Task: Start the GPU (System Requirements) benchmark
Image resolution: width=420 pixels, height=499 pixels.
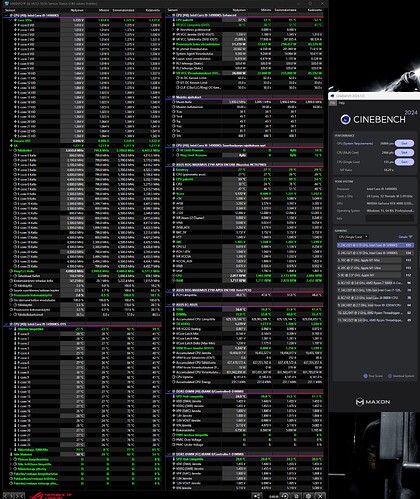Action: pyautogui.click(x=404, y=143)
